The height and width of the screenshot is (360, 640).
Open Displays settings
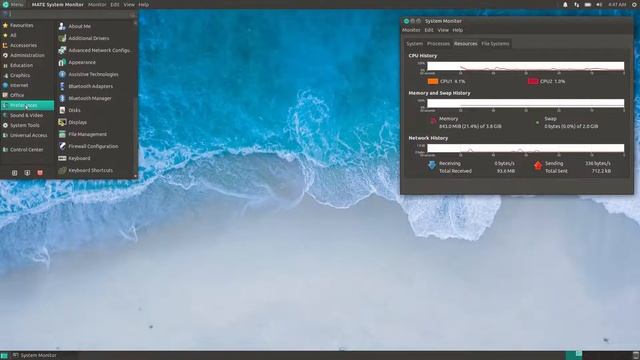(95, 122)
